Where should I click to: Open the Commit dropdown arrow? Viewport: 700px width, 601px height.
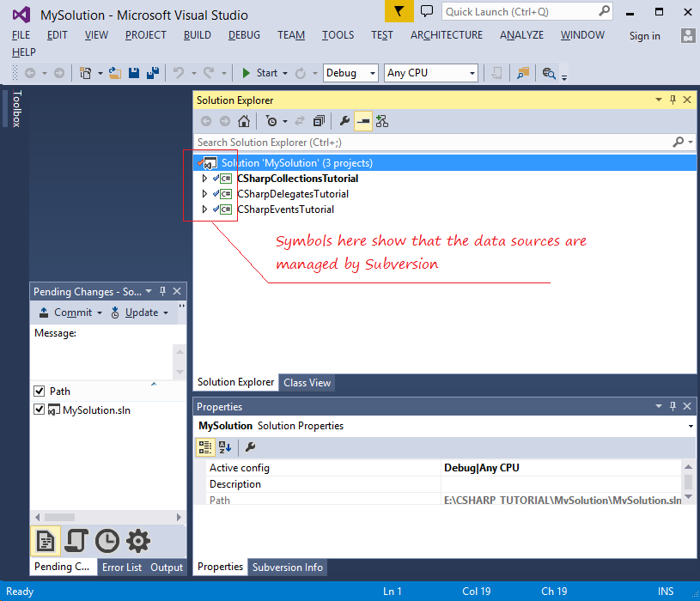[x=99, y=313]
